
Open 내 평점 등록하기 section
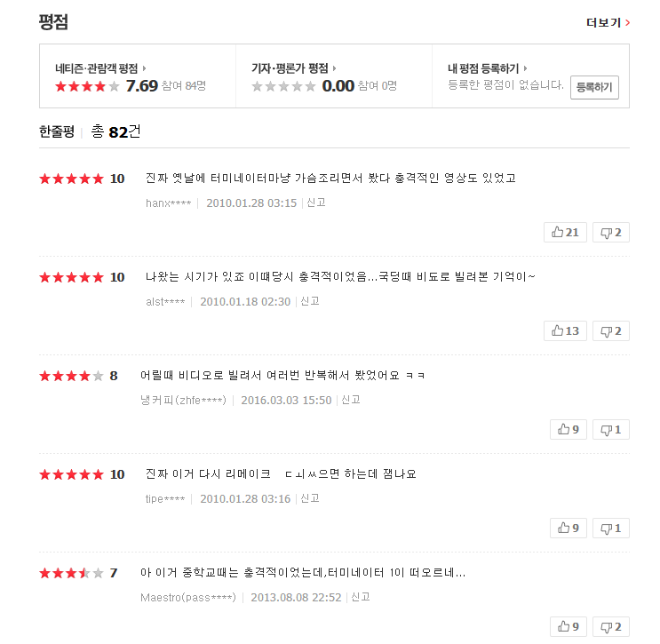point(488,68)
